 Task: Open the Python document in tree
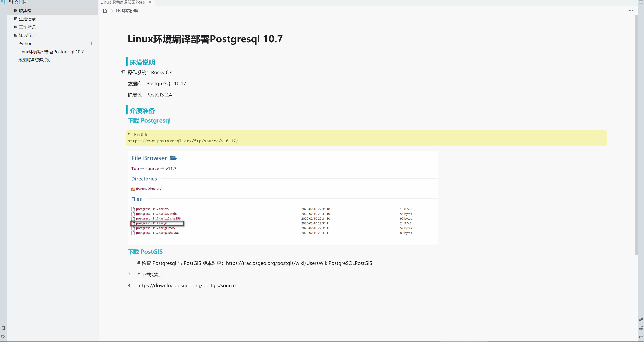(x=25, y=44)
